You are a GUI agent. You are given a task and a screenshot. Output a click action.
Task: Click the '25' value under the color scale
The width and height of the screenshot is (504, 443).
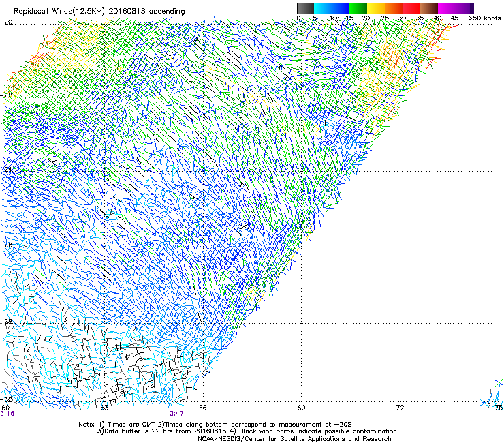point(385,18)
